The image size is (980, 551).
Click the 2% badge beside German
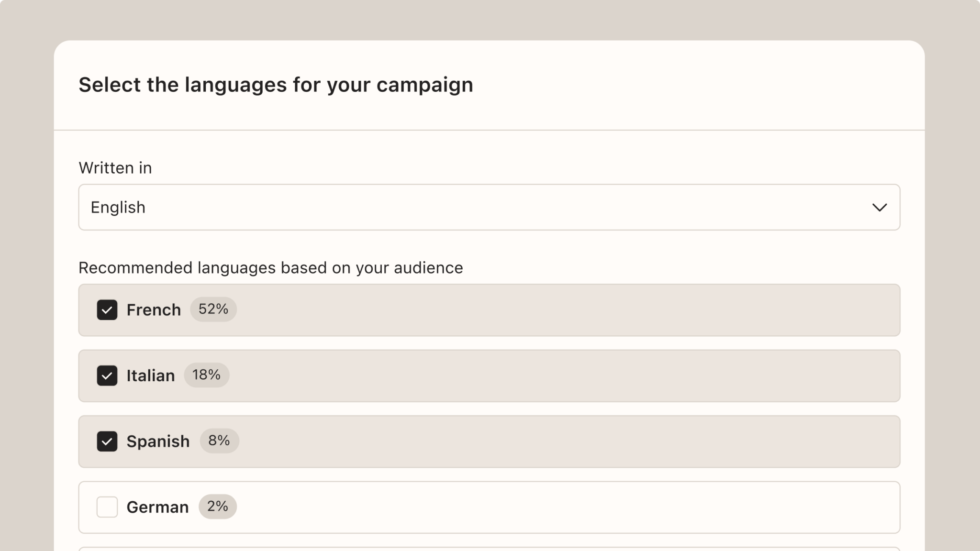click(x=218, y=506)
